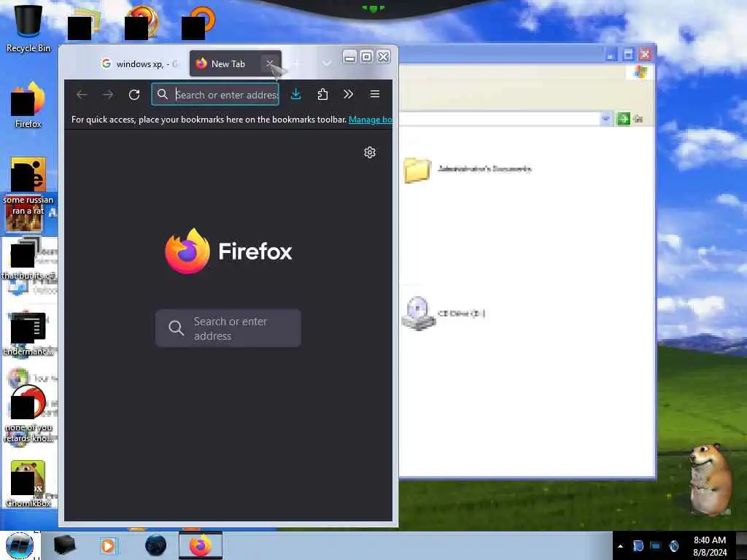Click the Firefox forward arrow button
This screenshot has width=747, height=560.
point(108,94)
